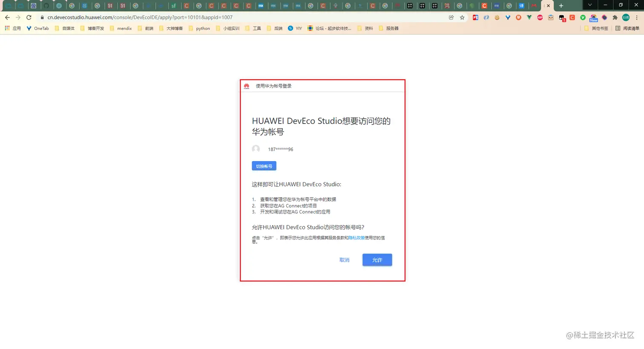
Task: Open the 其他书签 other bookmarks folder
Action: click(x=596, y=28)
